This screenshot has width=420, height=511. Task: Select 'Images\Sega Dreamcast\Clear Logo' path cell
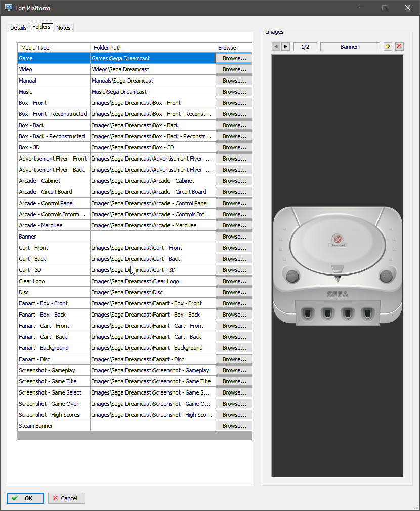click(x=152, y=281)
